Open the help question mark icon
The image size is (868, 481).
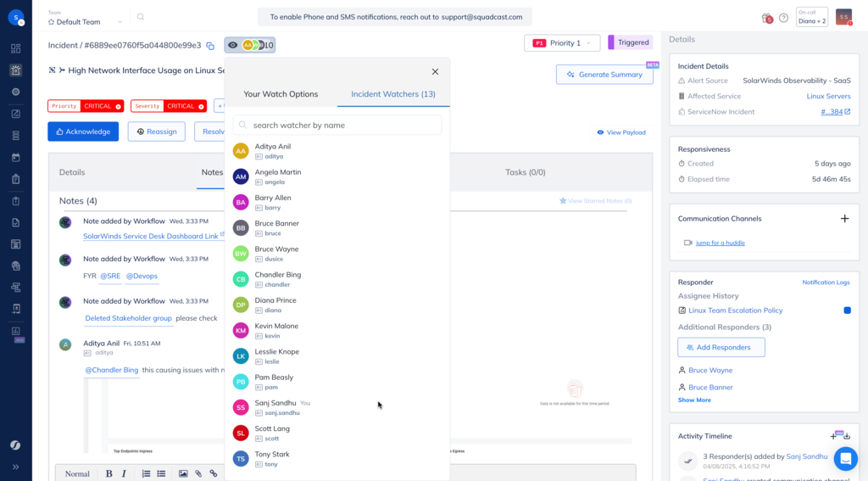pyautogui.click(x=783, y=18)
